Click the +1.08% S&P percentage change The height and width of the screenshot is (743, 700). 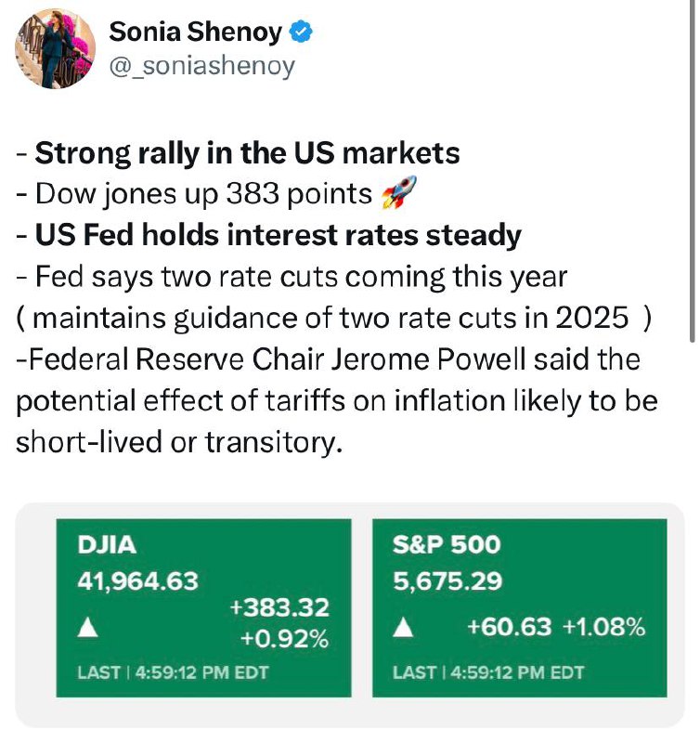(603, 627)
